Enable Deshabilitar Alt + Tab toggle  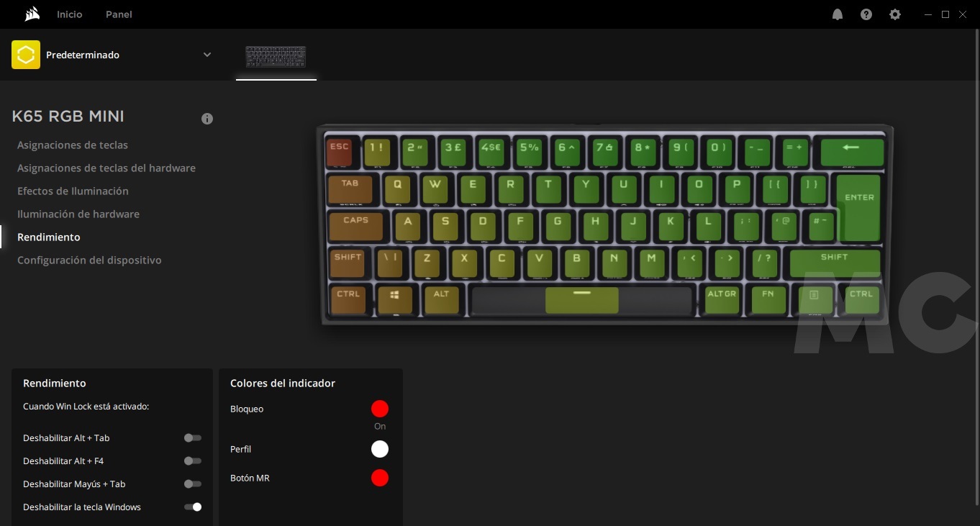(x=192, y=437)
